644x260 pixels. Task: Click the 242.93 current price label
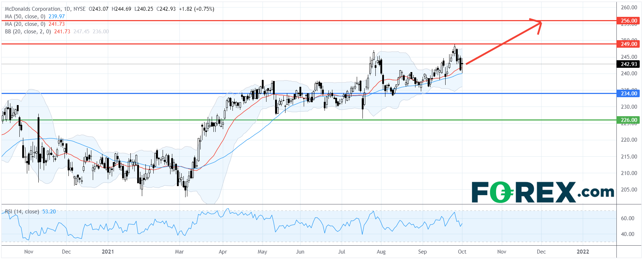[629, 64]
